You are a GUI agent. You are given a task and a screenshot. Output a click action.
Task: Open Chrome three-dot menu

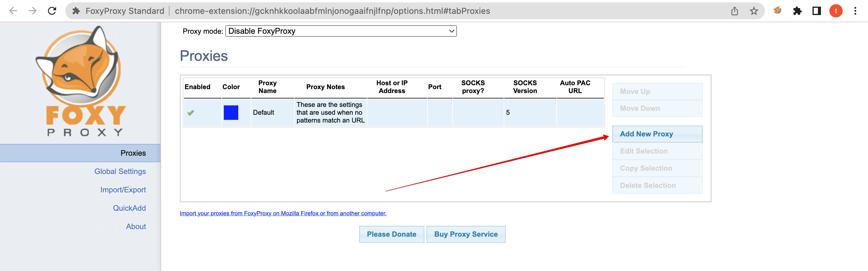point(855,11)
